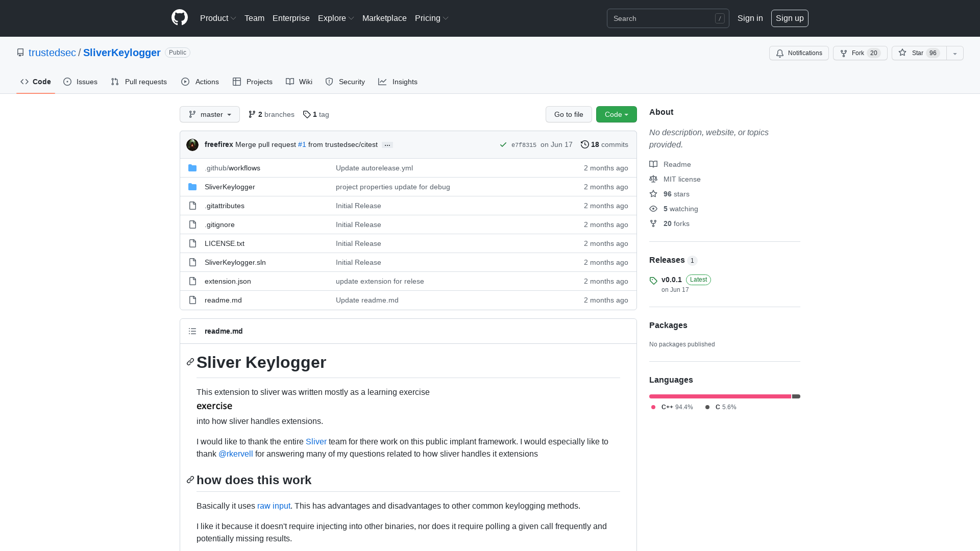This screenshot has width=980, height=551.
Task: Click Notifications to watch the repository
Action: pos(799,53)
